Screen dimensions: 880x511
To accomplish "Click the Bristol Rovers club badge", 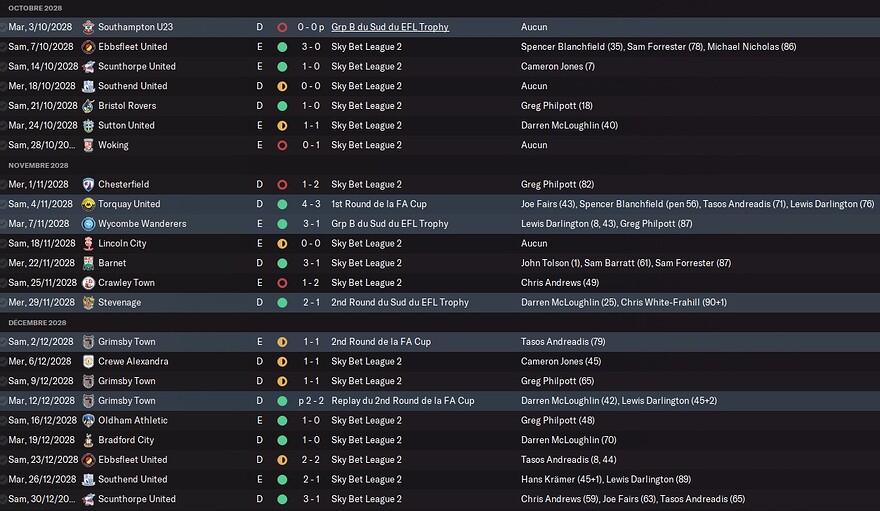I will pyautogui.click(x=88, y=105).
